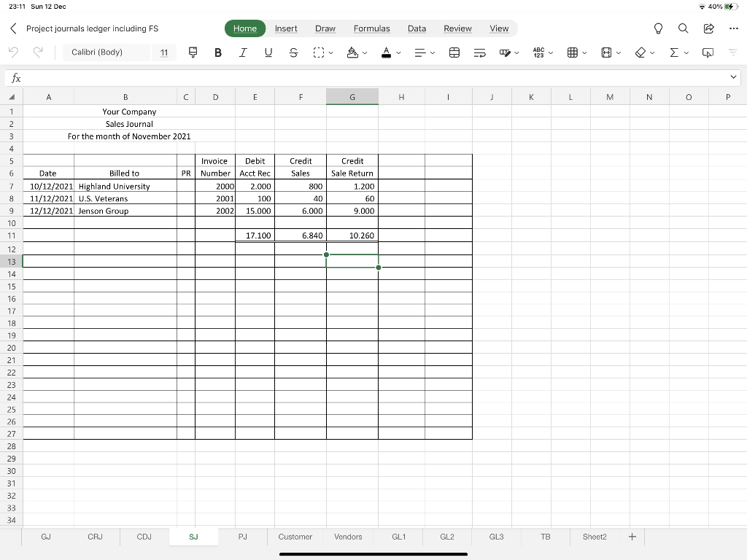Click the merge cells icon
This screenshot has width=747, height=560.
[454, 52]
